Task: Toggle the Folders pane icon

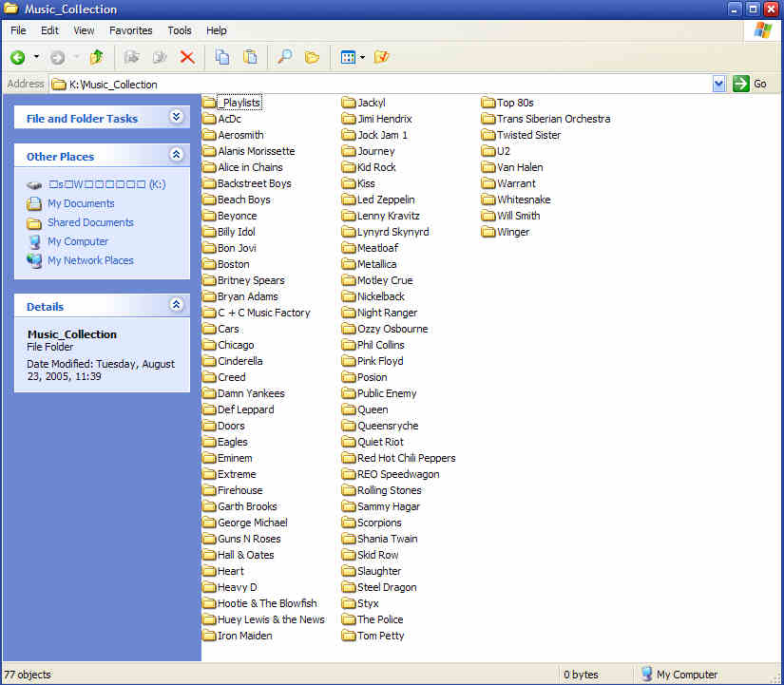Action: 312,57
